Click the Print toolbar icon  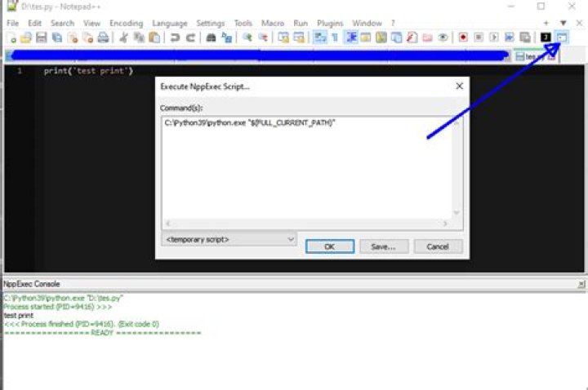(x=103, y=38)
